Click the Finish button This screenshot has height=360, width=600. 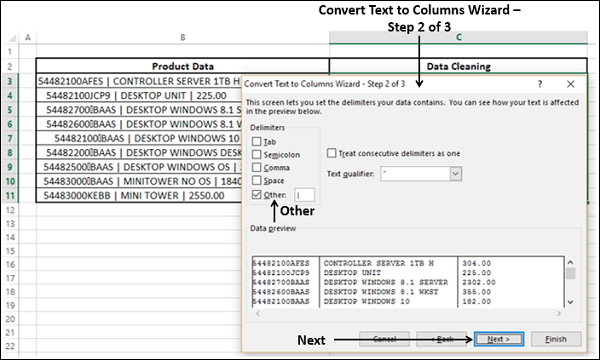point(556,339)
